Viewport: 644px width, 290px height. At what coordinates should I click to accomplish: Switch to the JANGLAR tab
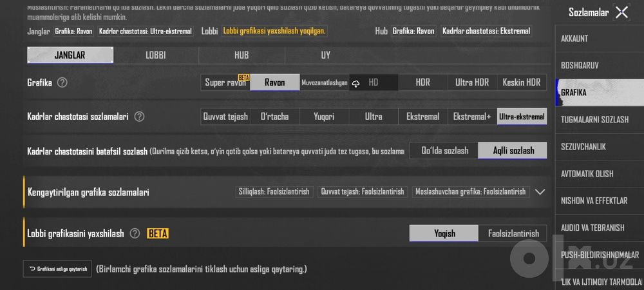tap(70, 55)
